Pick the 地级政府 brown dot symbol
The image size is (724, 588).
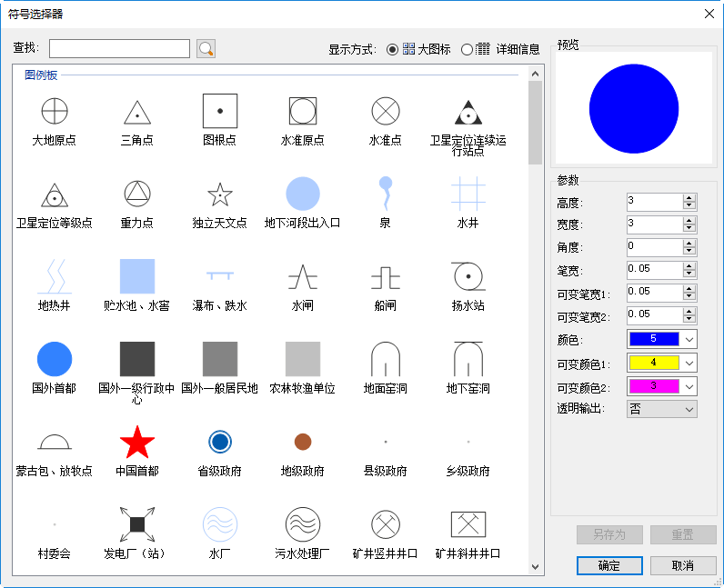(303, 442)
